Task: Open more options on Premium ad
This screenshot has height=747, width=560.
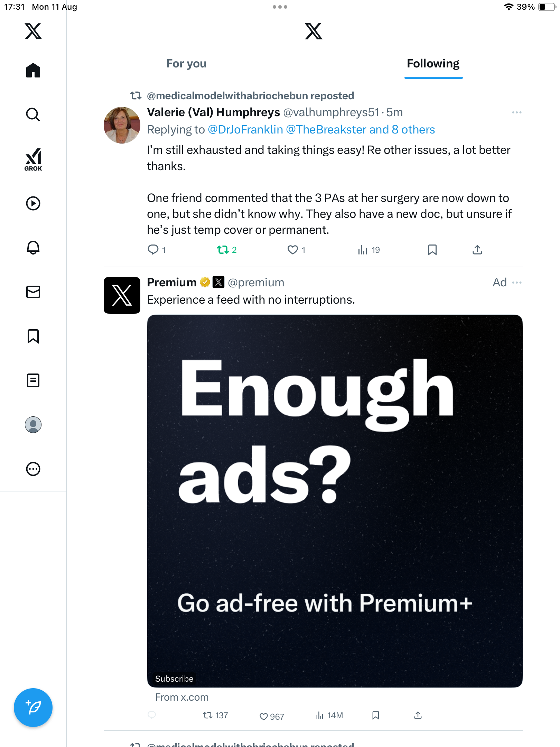Action: point(516,283)
